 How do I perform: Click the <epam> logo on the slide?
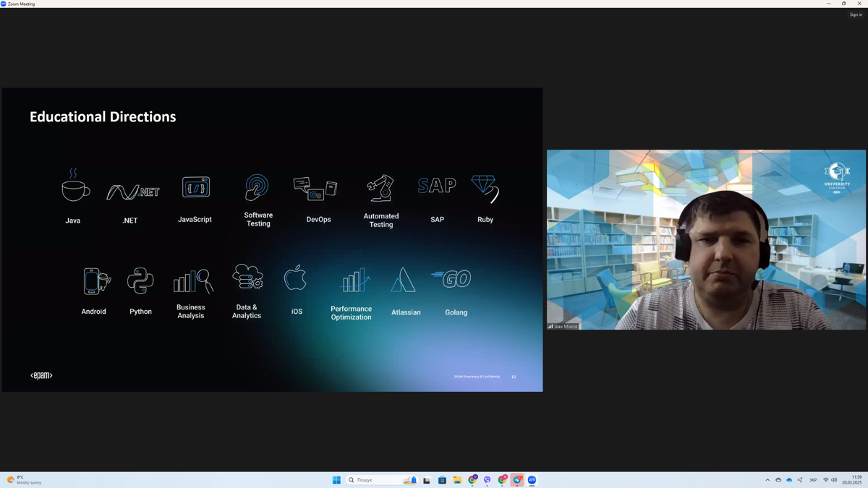click(x=41, y=375)
